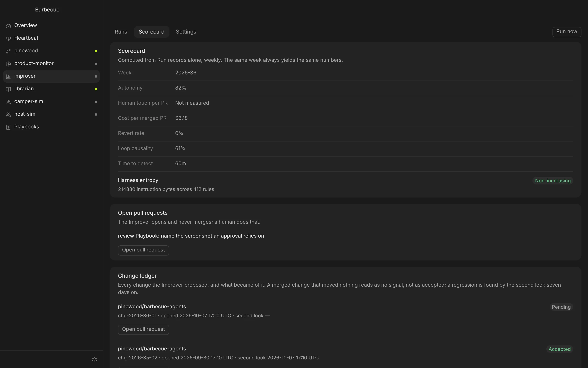The height and width of the screenshot is (368, 588).
Task: Click the Harness entropy heading
Action: 138,180
